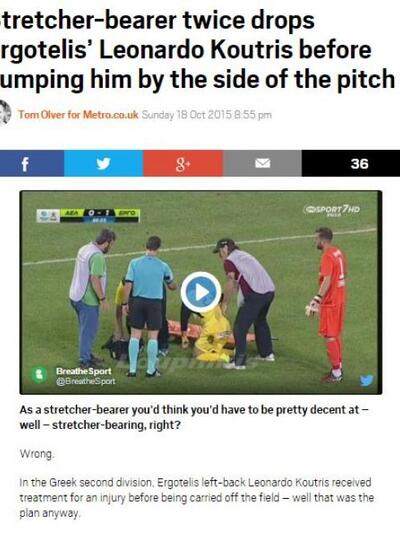Viewport: 400px width, 533px height.
Task: Open the 36 shares counter
Action: click(x=351, y=163)
